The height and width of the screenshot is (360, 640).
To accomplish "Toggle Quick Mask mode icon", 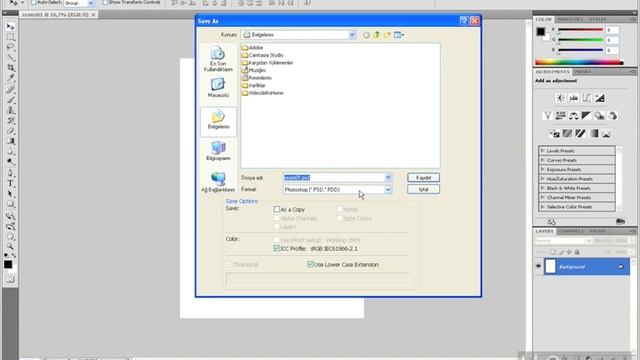I will coord(11,280).
